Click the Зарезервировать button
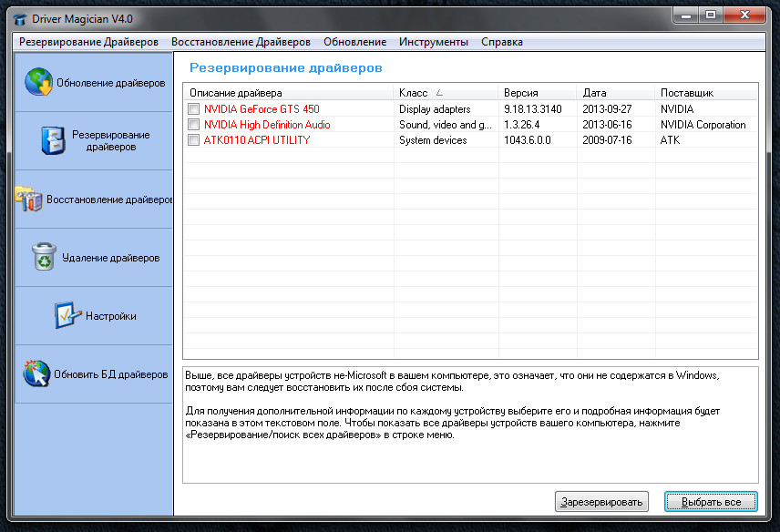The image size is (780, 532). pos(601,502)
